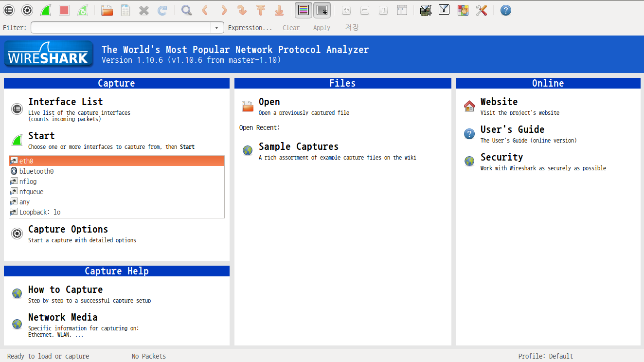Select the any interface
This screenshot has width=644, height=362.
(x=117, y=202)
